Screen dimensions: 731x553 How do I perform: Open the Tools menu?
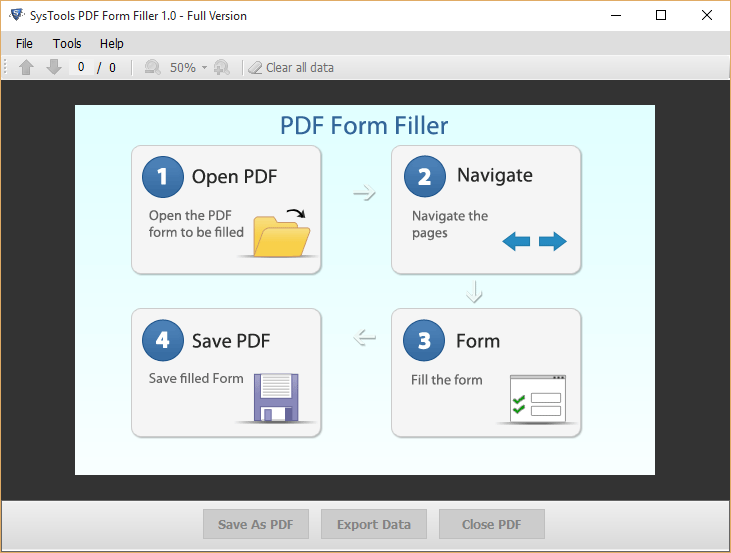click(x=67, y=43)
